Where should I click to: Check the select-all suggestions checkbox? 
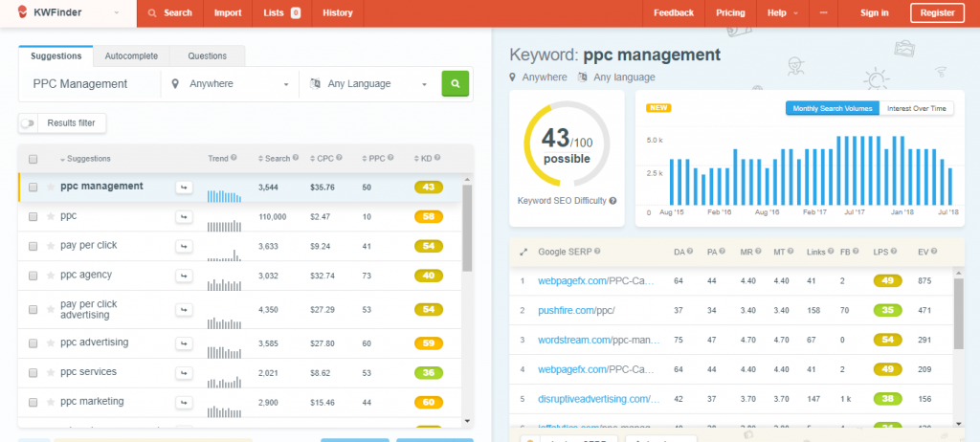tap(33, 159)
